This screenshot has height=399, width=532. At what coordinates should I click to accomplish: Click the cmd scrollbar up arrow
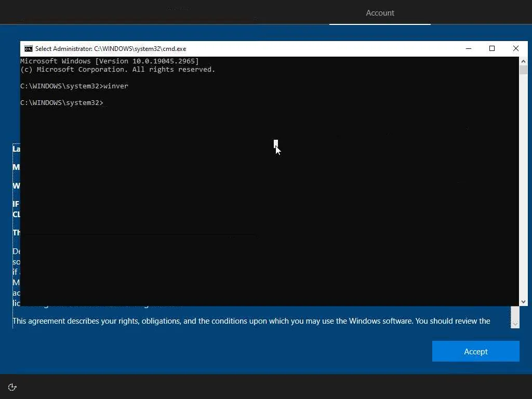pos(523,61)
